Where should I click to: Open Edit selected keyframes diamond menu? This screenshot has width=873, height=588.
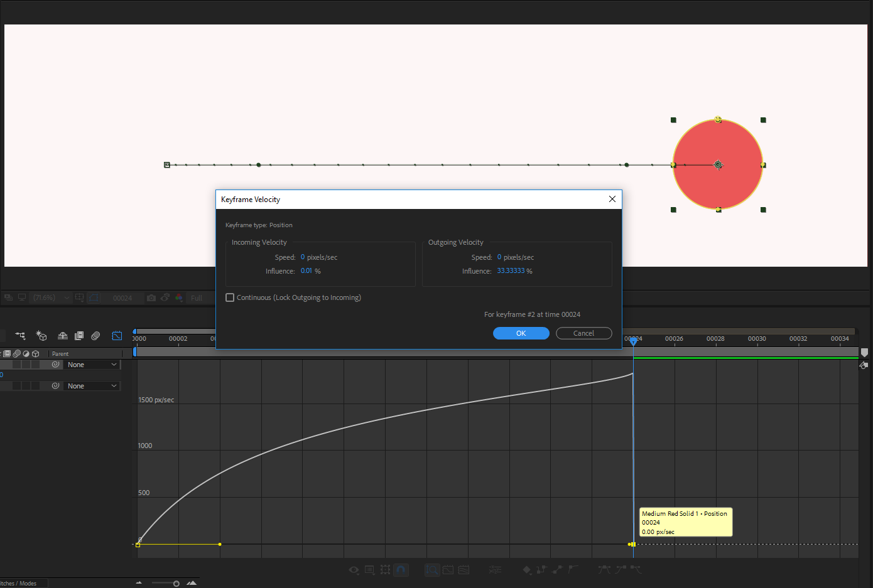coord(527,570)
